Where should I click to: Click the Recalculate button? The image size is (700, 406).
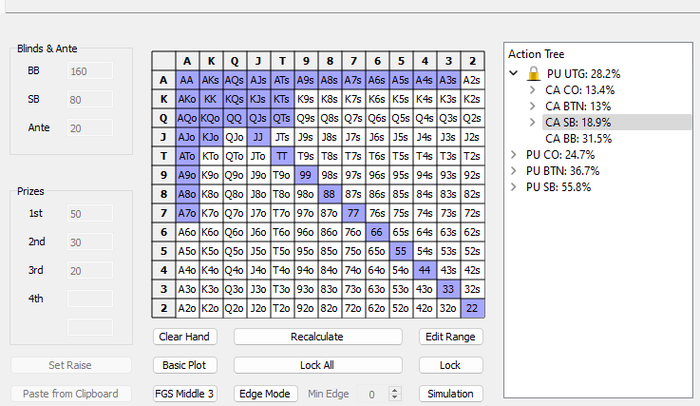click(318, 337)
